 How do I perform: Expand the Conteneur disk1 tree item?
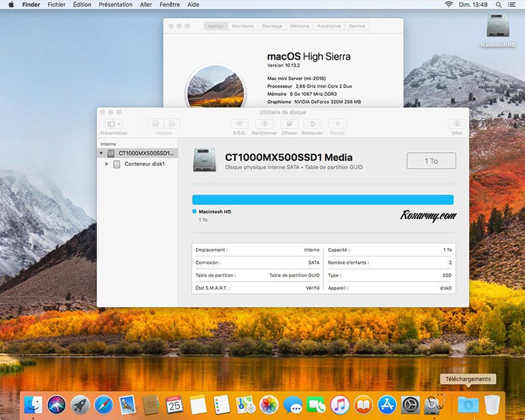tap(107, 164)
